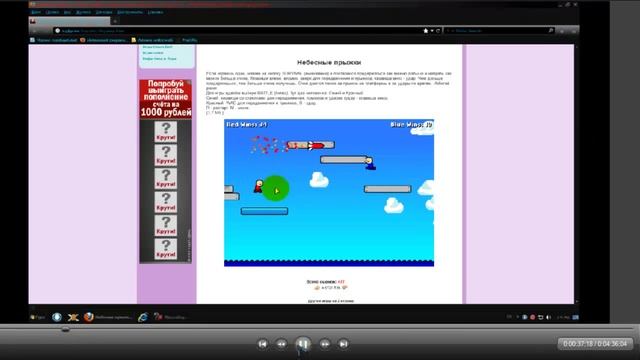Click the top link in the left sidebar list

click(x=158, y=47)
